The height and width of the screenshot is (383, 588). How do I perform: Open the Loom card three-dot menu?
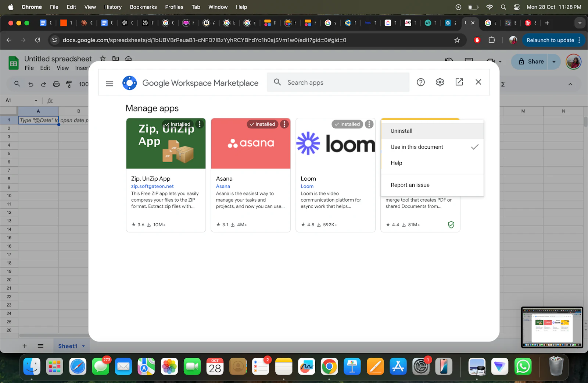tap(369, 124)
